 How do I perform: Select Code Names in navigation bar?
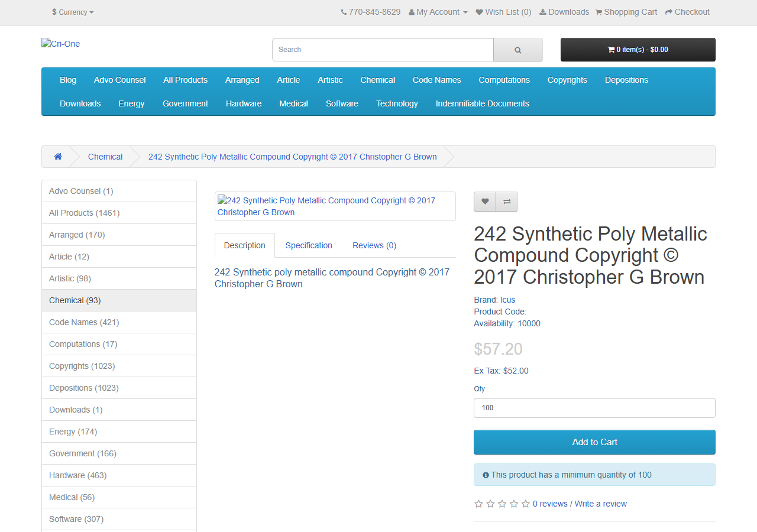(437, 80)
